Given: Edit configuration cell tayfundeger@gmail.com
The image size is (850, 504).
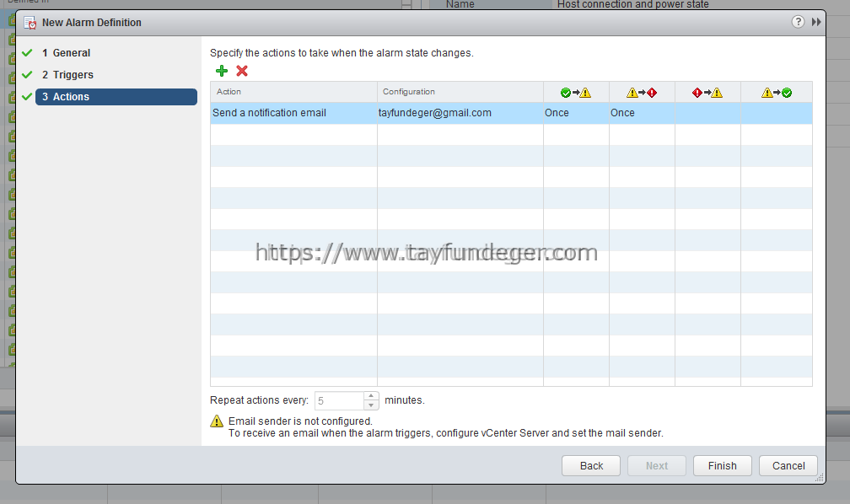Looking at the screenshot, I should pyautogui.click(x=460, y=113).
